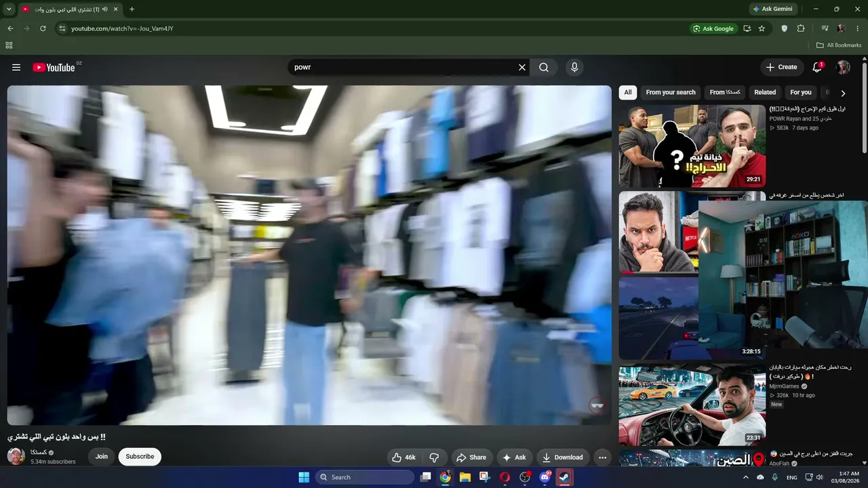
Task: Reload the current page
Action: (43, 28)
